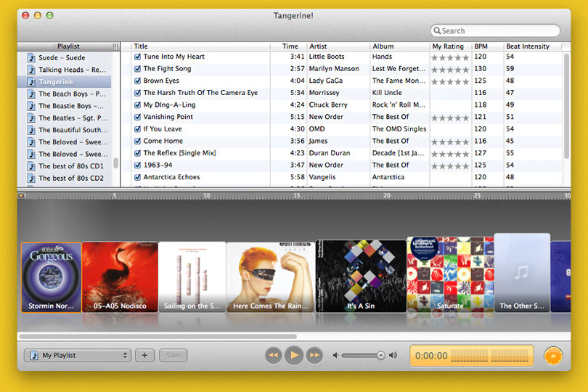Click playlist icon beside The Beautiful South
This screenshot has width=588, height=392.
click(32, 130)
